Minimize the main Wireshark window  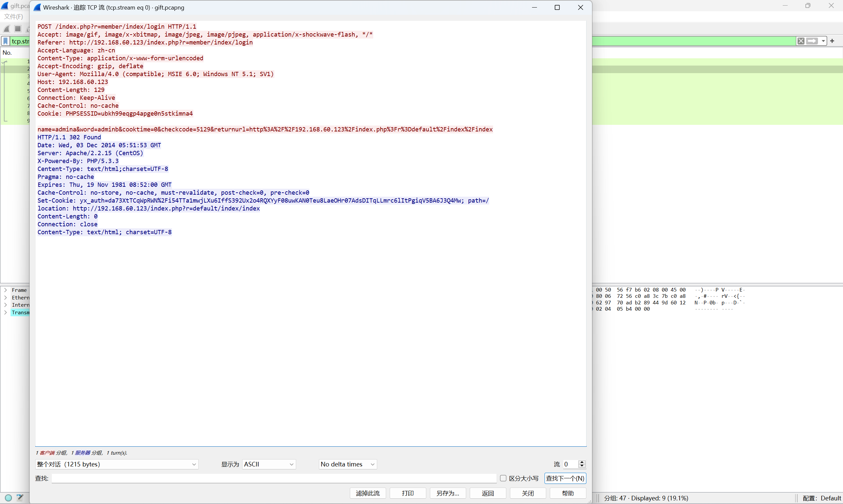[x=785, y=6]
